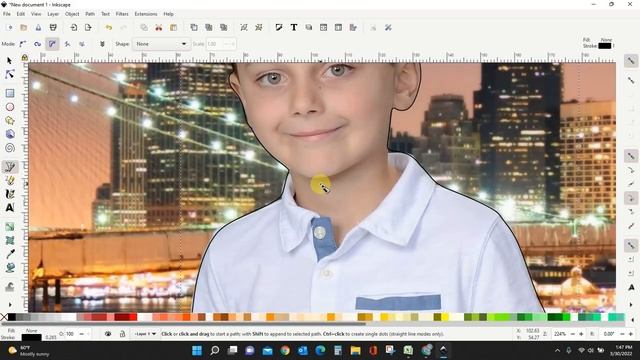Click the Undo arrow icon
Viewport: 640px width, 360px height.
click(109, 27)
